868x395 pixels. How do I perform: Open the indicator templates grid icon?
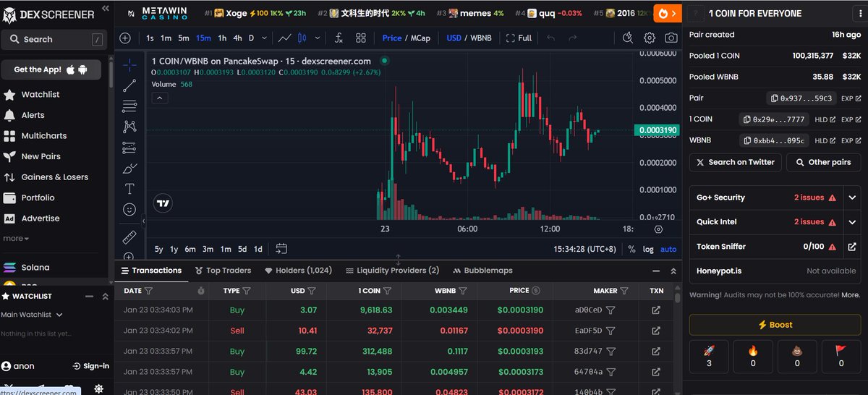click(x=359, y=38)
